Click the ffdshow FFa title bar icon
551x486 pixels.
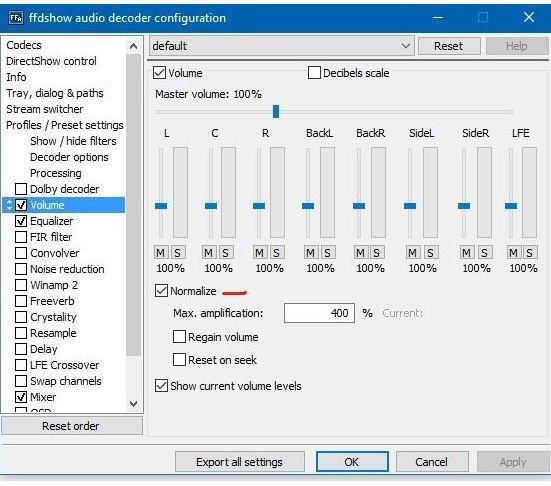coord(16,17)
